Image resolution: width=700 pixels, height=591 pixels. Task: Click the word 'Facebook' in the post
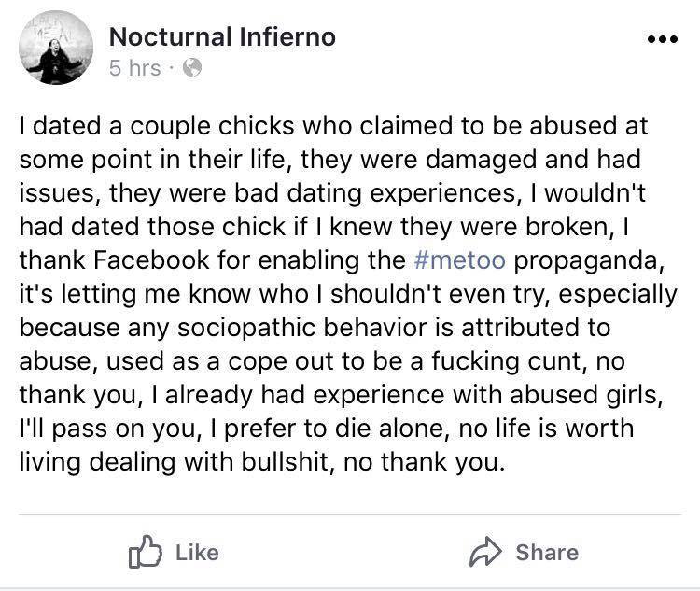tap(151, 260)
